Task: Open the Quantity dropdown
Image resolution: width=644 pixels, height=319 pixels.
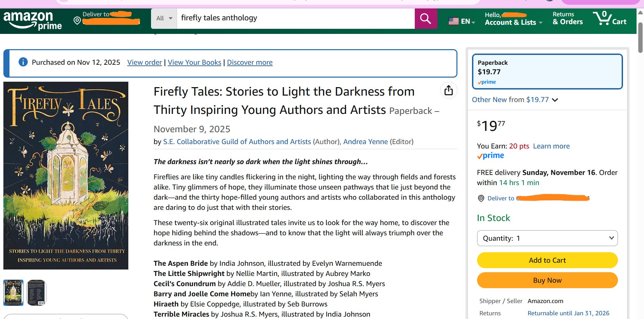Action: pyautogui.click(x=547, y=238)
